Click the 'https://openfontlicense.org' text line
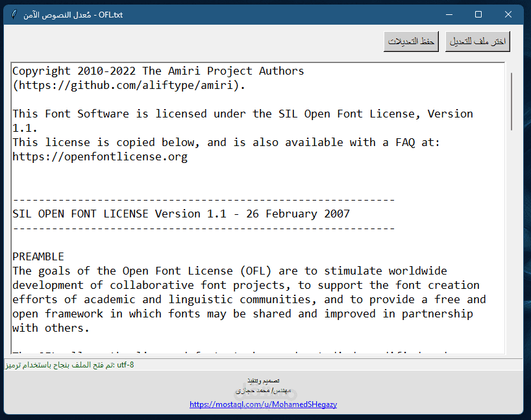Screen dimensions: 531x420 [100, 157]
